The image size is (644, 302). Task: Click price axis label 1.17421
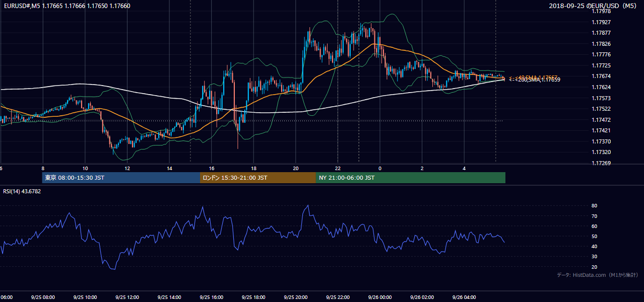[x=601, y=130]
